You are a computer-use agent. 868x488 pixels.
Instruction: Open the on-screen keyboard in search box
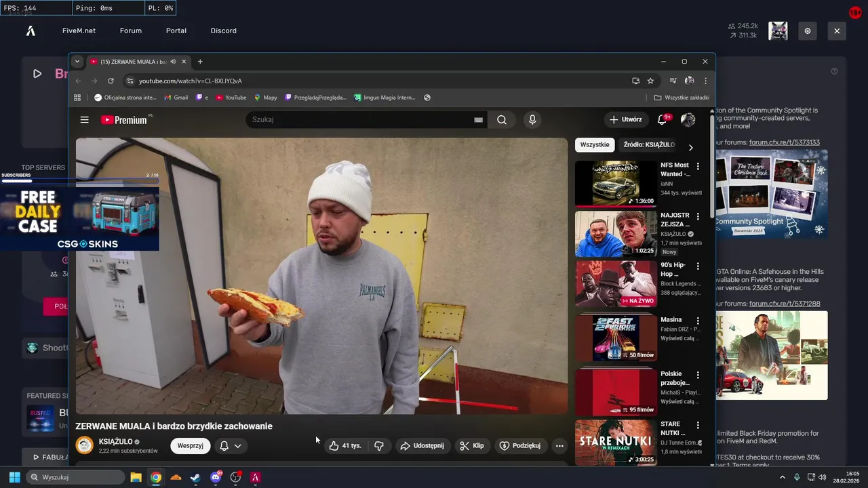[x=478, y=120]
